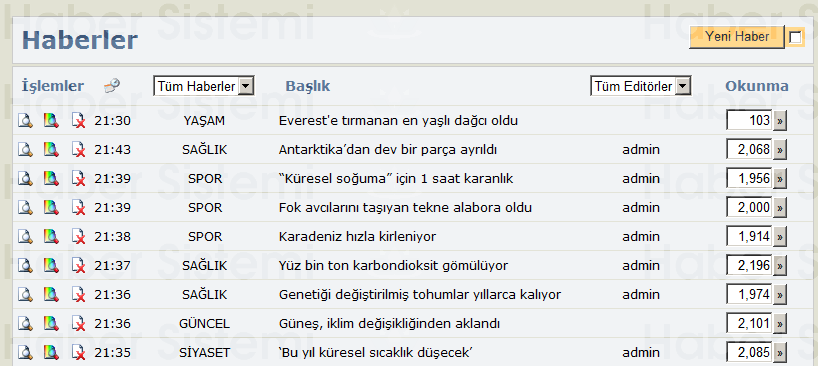
Task: Open image editor for 'Küresel soğuma' news
Action: coord(51,179)
